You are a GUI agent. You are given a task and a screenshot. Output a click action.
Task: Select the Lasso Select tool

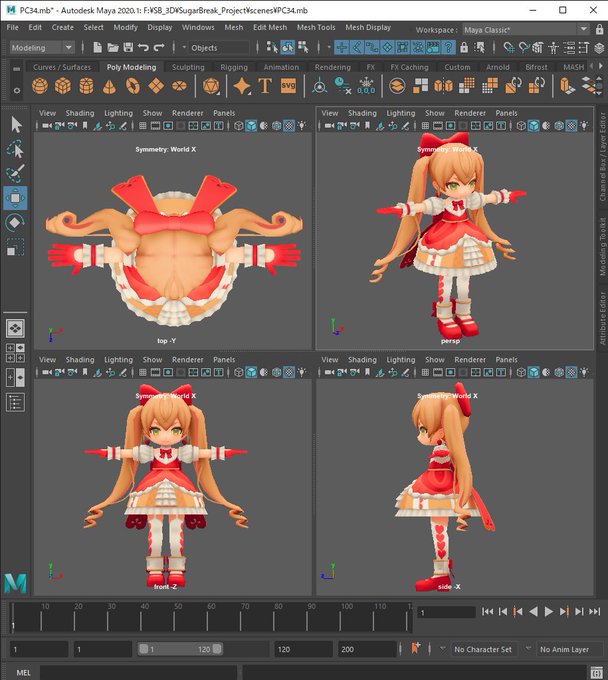[16, 149]
